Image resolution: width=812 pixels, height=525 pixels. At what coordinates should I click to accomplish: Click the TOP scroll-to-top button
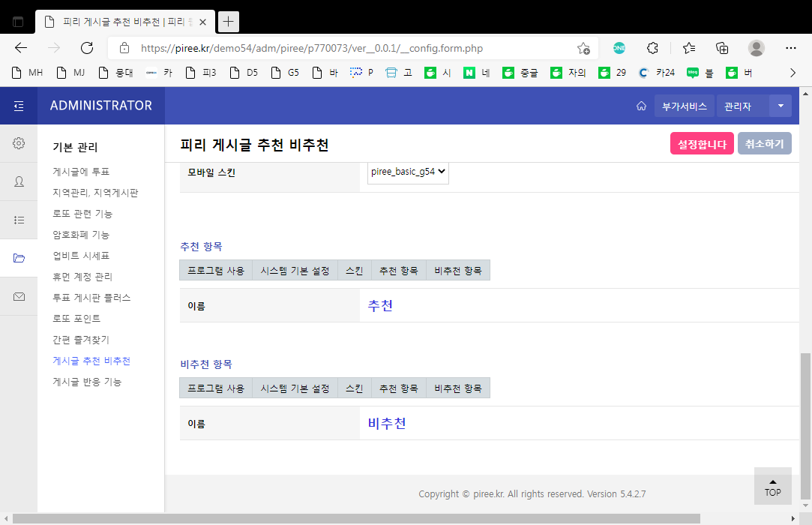772,487
